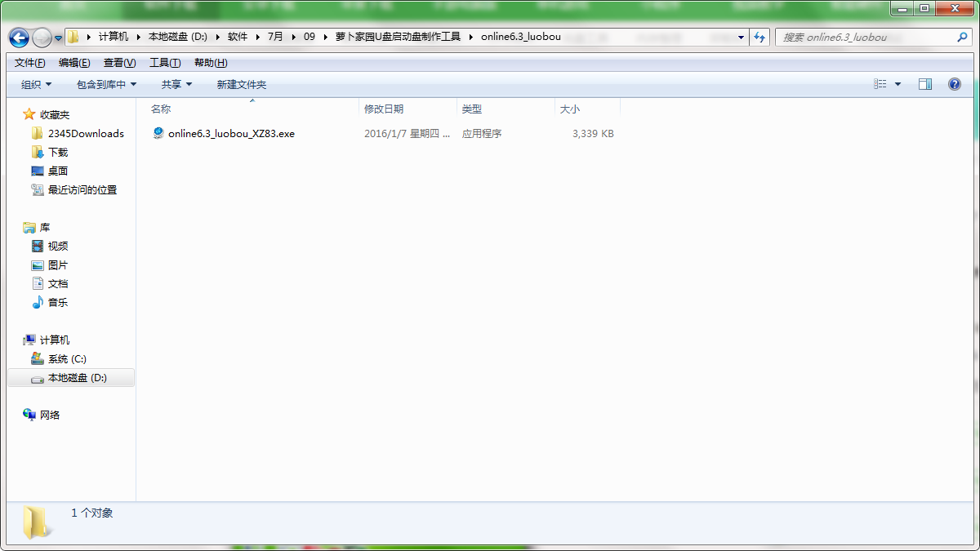This screenshot has height=551, width=980.
Task: Click the help question mark icon
Action: tap(954, 84)
